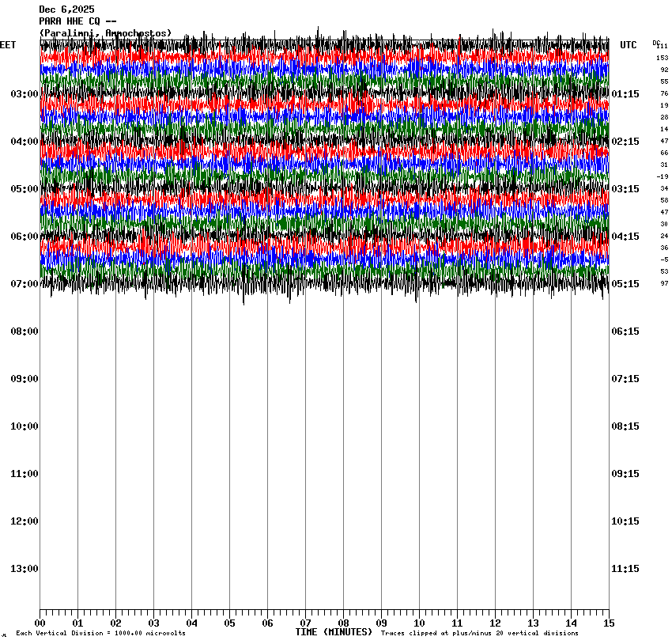Image resolution: width=672 pixels, height=644 pixels.
Task: Click the DC offset value -19
Action: [x=662, y=176]
